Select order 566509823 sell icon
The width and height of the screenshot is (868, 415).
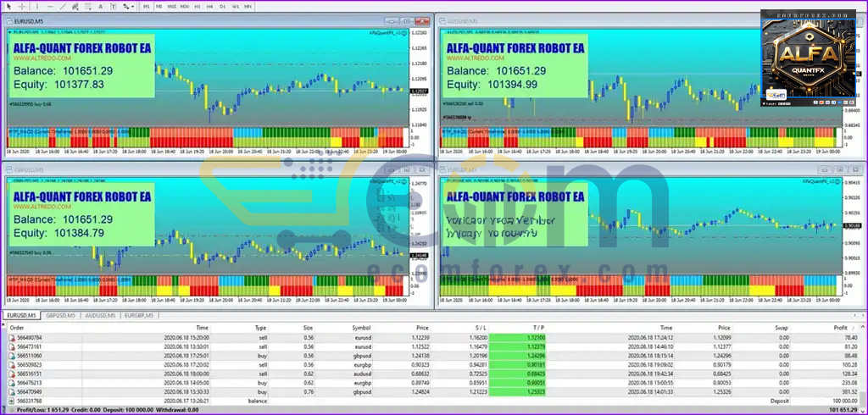coord(12,365)
